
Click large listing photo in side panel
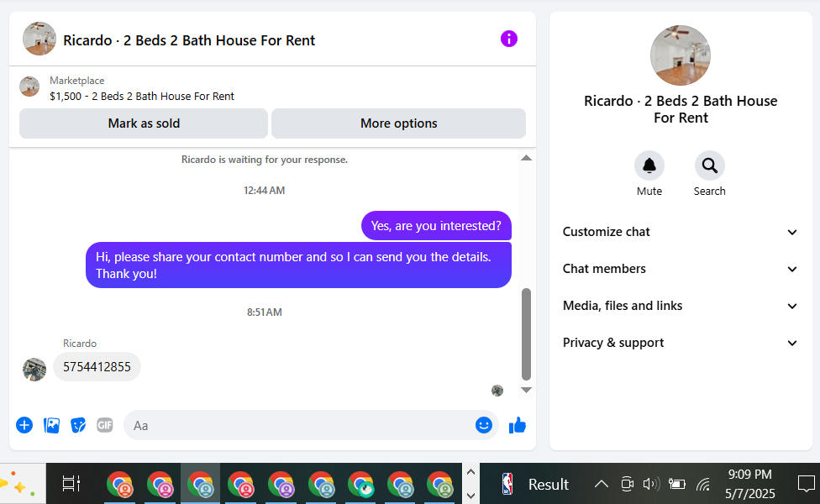(x=681, y=55)
